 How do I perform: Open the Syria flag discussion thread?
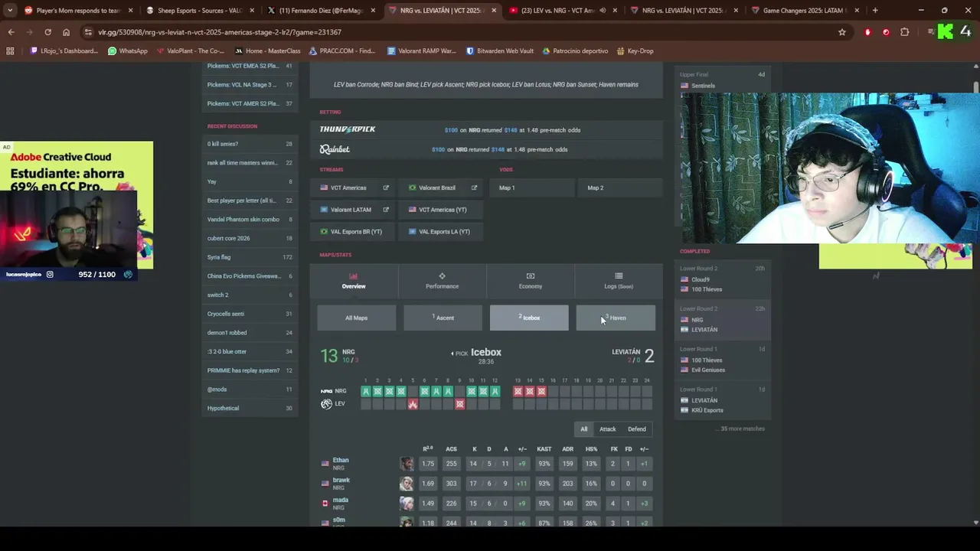tap(250, 257)
